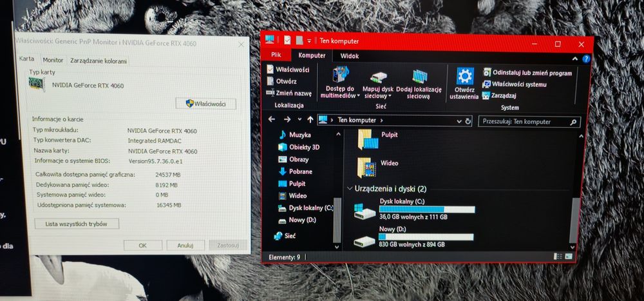Screen dimensions: 644x301
Task: Open the Plik menu tab
Action: (276, 55)
